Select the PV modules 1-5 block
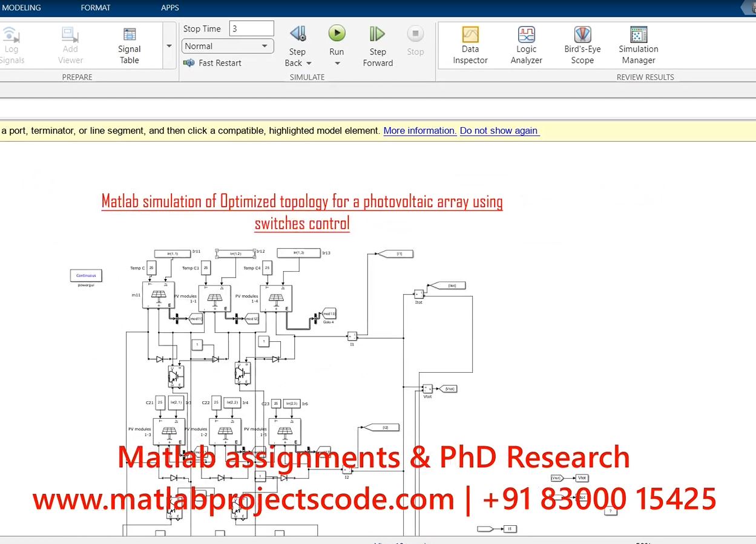Screen dimensions: 756x544 (284, 431)
